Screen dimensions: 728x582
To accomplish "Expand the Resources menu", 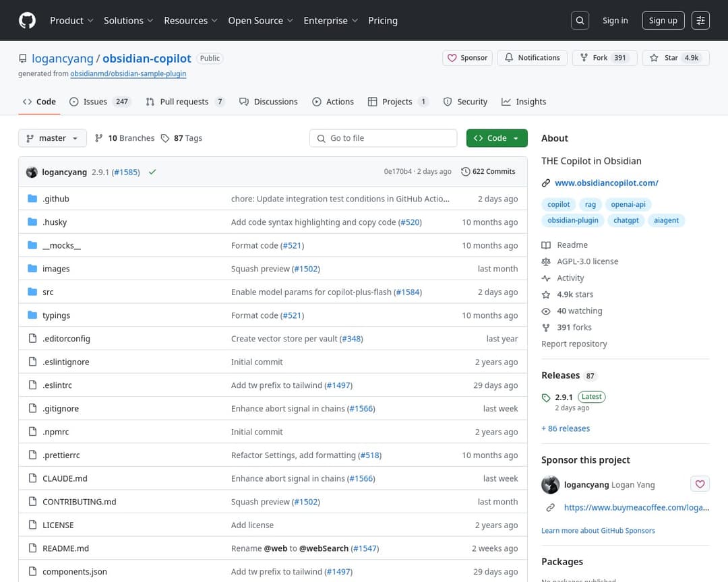I will [190, 20].
